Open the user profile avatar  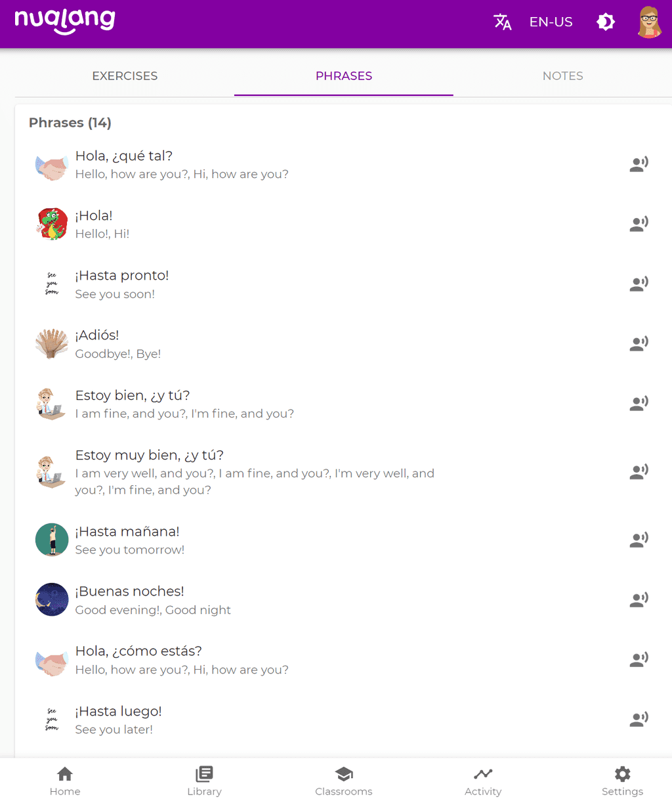click(649, 22)
